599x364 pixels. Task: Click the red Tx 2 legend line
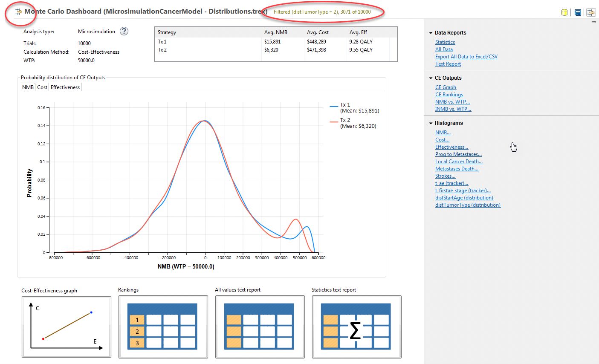pos(334,121)
